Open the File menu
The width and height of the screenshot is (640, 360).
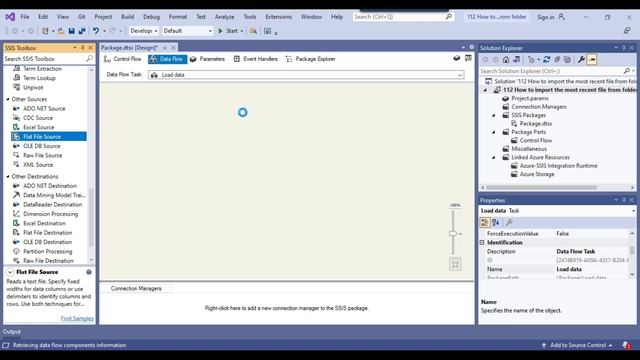(24, 17)
